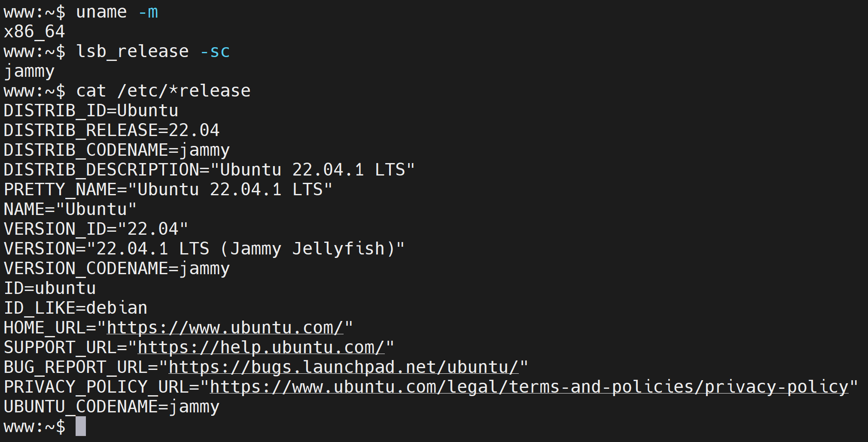The width and height of the screenshot is (868, 442).
Task: Click the NAME="Ubuntu" line
Action: [x=70, y=209]
